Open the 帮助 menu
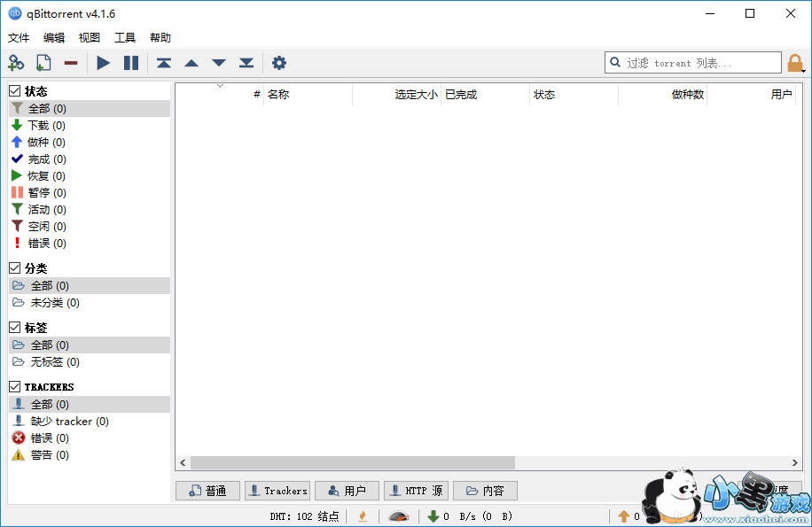The width and height of the screenshot is (812, 527). click(160, 38)
